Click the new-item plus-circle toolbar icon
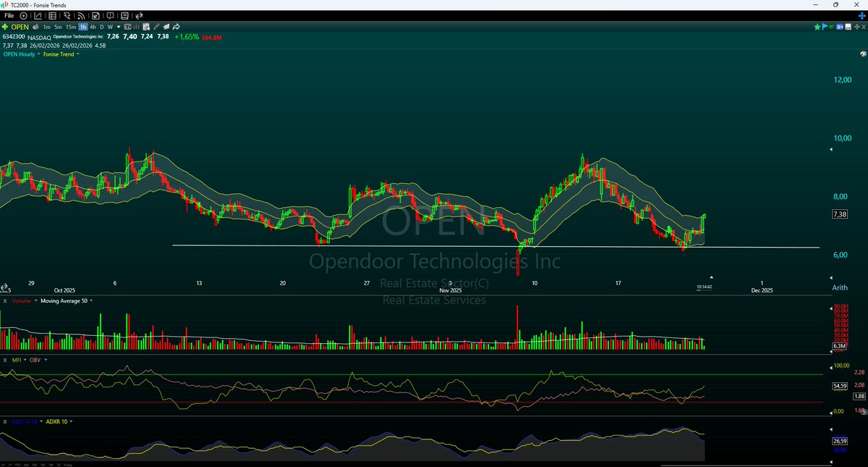 [x=23, y=16]
